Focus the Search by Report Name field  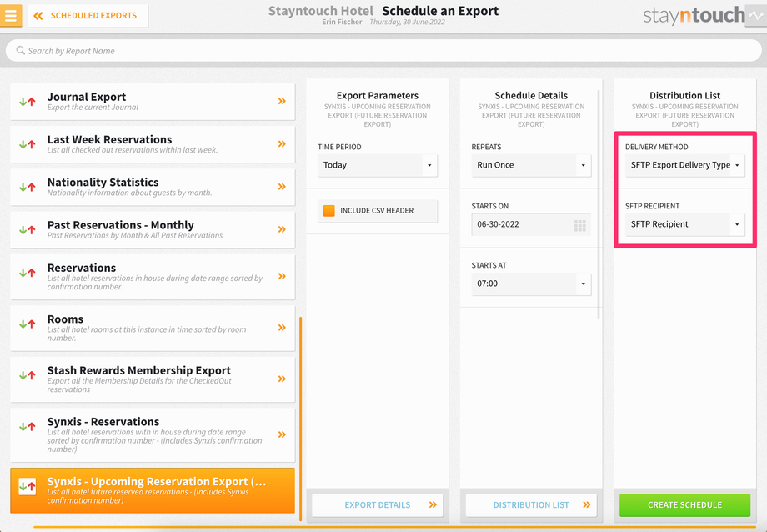pos(383,51)
